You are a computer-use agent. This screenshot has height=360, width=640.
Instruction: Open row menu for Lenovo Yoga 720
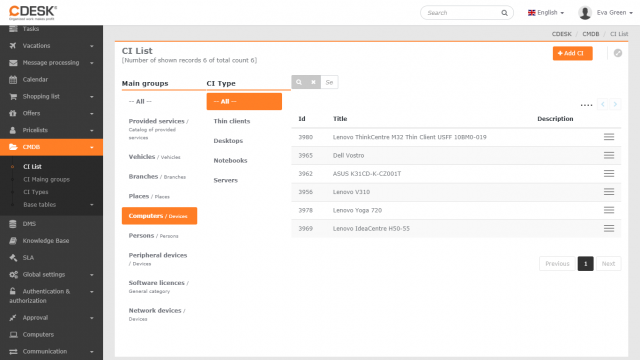tap(609, 210)
